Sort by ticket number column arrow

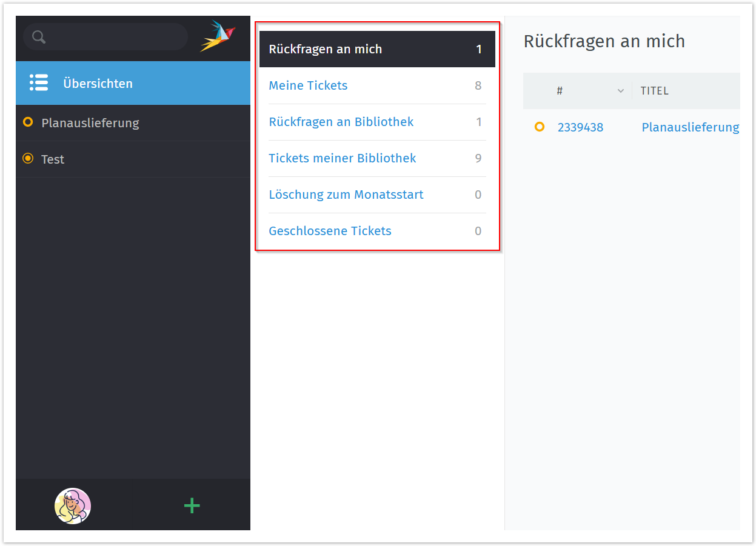pos(620,91)
